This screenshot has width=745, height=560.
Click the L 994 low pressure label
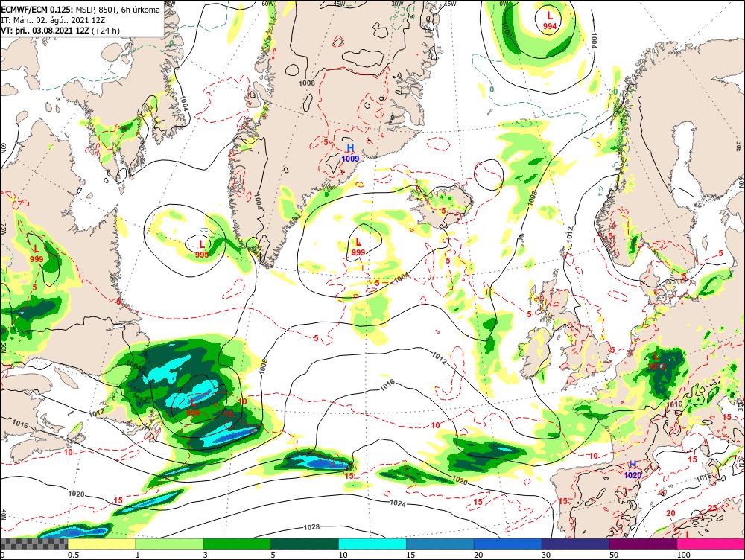[x=550, y=22]
